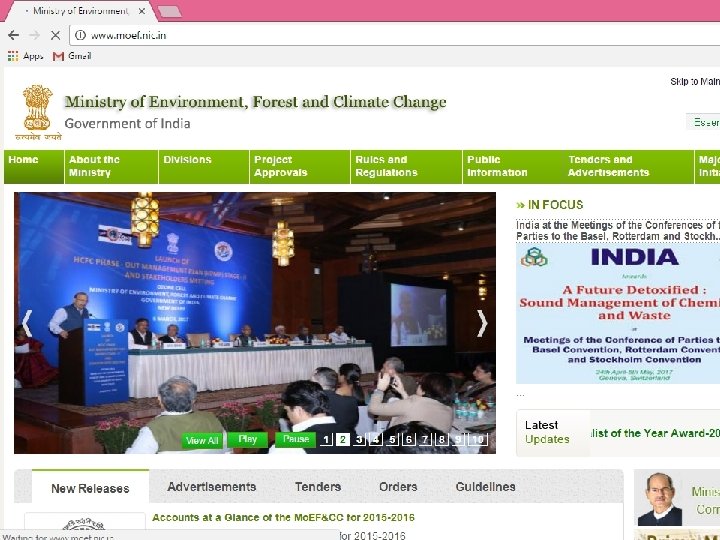The height and width of the screenshot is (540, 720).
Task: Click the scrolling Year Award update text
Action: (655, 433)
